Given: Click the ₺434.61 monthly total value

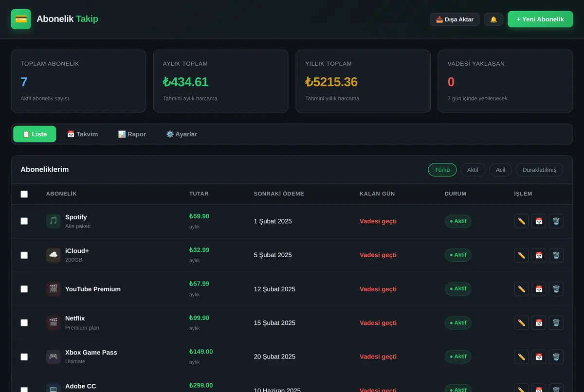Looking at the screenshot, I should (x=185, y=82).
